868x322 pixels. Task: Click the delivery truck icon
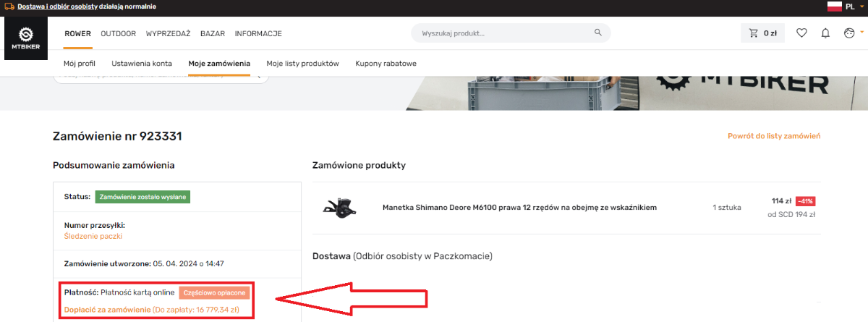tap(9, 7)
